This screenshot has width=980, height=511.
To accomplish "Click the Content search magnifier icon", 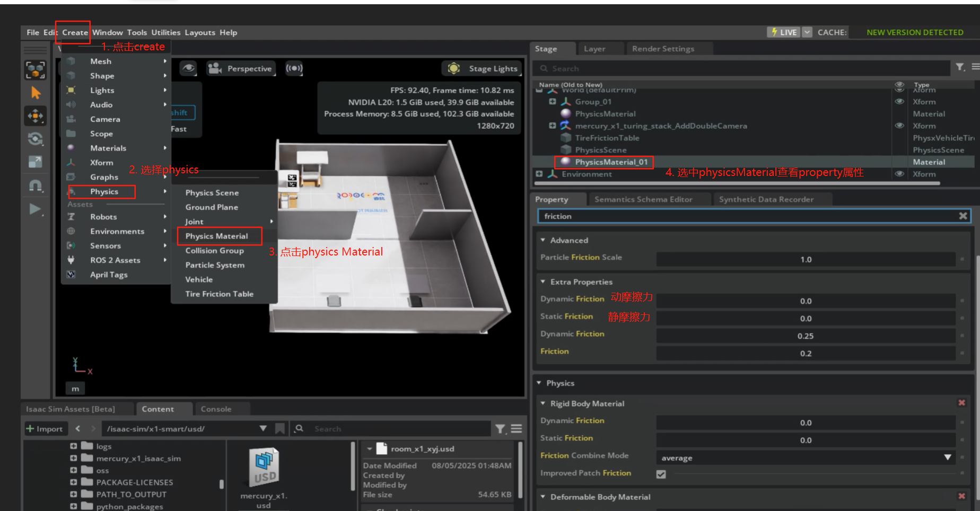I will (x=299, y=428).
